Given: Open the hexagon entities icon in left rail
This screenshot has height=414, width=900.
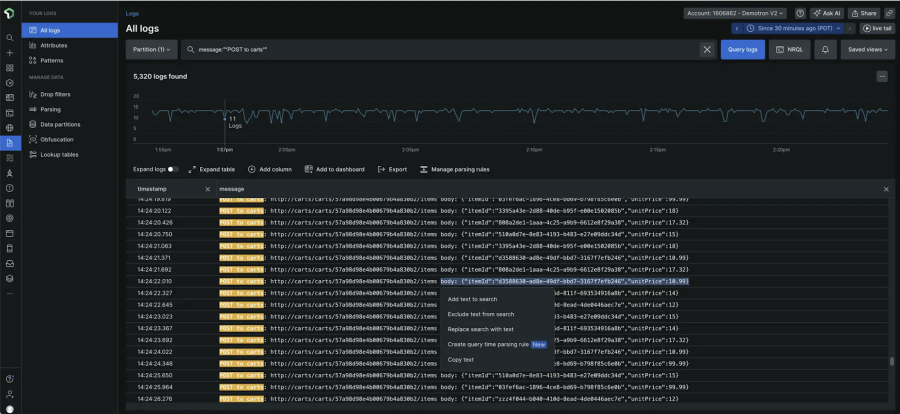Looking at the screenshot, I should coord(10,83).
